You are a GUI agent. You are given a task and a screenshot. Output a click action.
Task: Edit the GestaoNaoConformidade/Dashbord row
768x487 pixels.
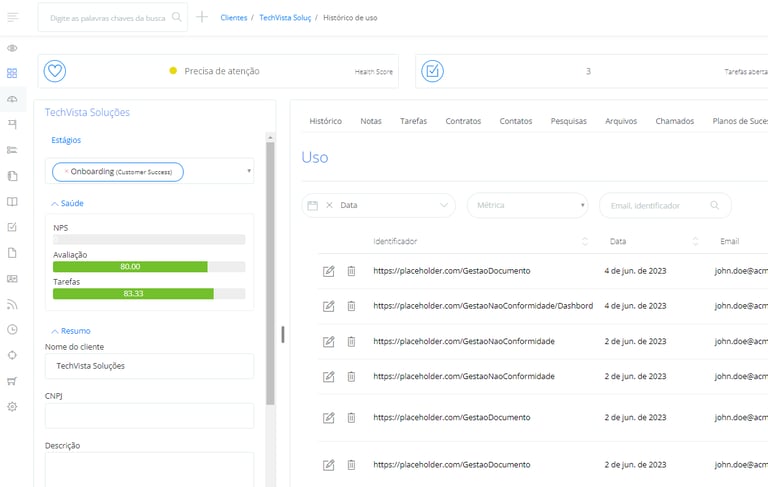(x=329, y=306)
